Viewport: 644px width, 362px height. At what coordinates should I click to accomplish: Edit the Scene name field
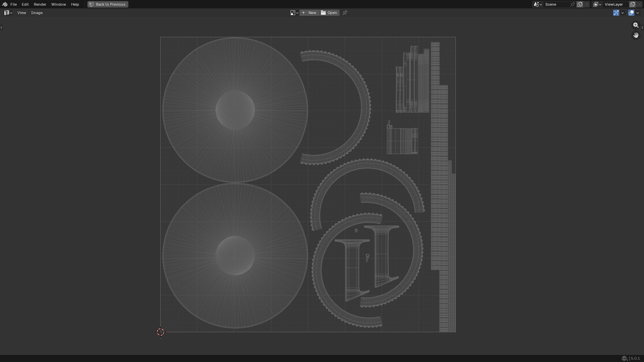(x=556, y=4)
